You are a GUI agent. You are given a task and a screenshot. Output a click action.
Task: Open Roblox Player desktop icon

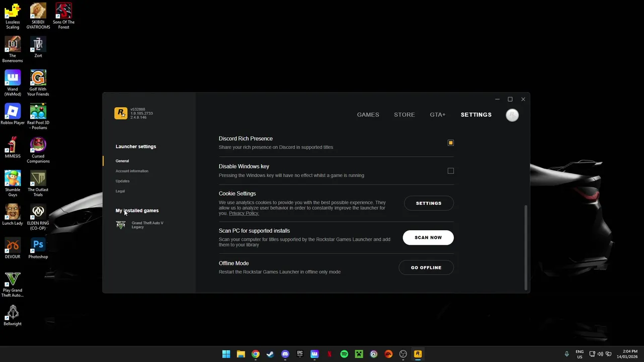click(x=13, y=114)
